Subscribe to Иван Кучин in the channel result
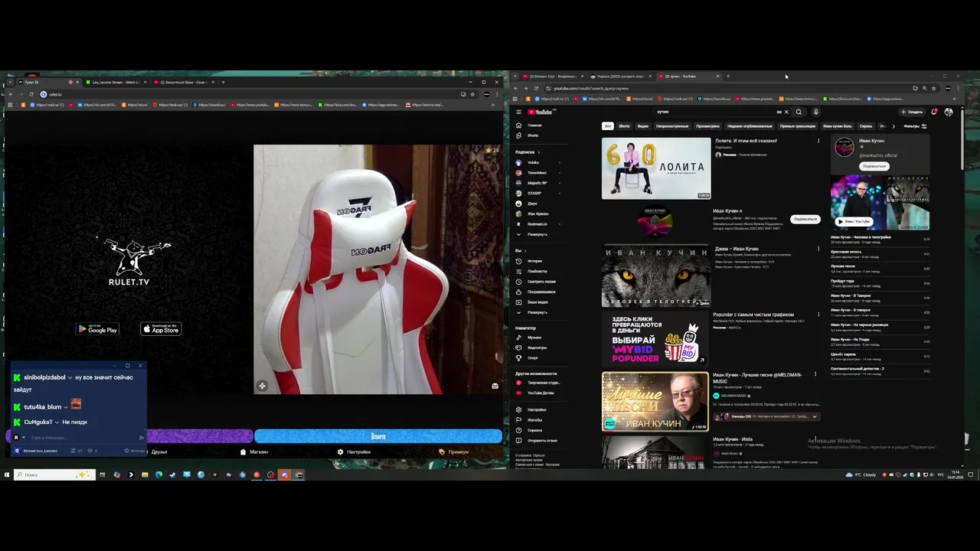This screenshot has width=980, height=551. [805, 219]
